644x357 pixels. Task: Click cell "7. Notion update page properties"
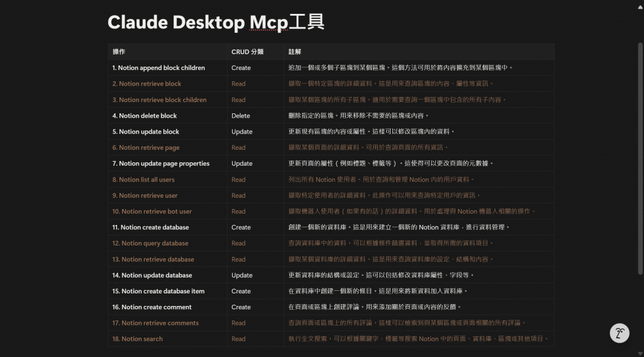[x=167, y=163]
